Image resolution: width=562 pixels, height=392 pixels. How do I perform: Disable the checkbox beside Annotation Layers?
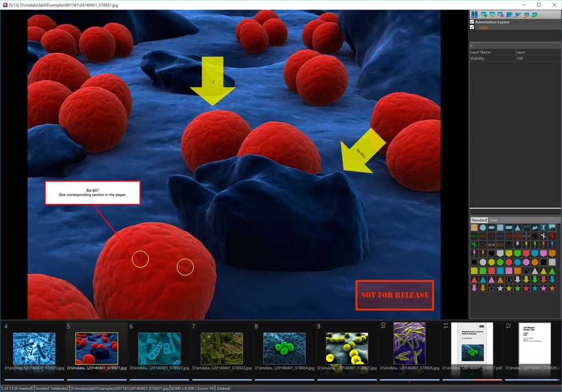[471, 22]
